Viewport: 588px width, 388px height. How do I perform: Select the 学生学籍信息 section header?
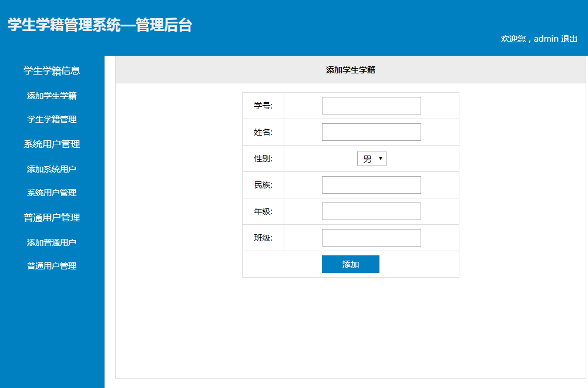[x=52, y=70]
